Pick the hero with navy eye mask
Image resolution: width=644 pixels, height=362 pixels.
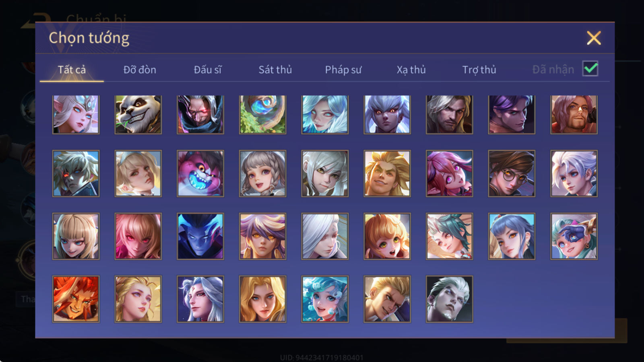pos(574,236)
